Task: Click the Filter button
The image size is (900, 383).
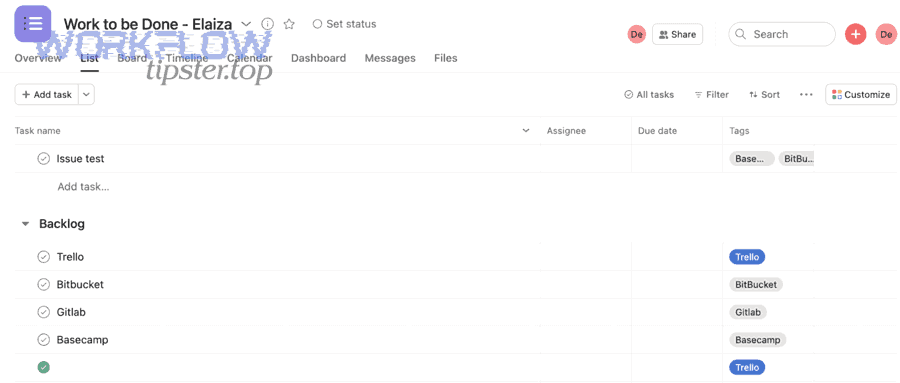Action: [x=712, y=95]
